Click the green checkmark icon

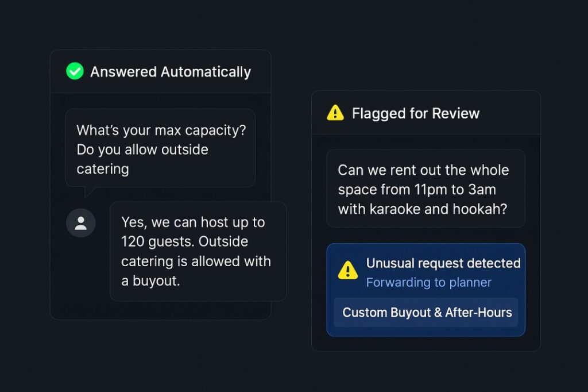75,71
